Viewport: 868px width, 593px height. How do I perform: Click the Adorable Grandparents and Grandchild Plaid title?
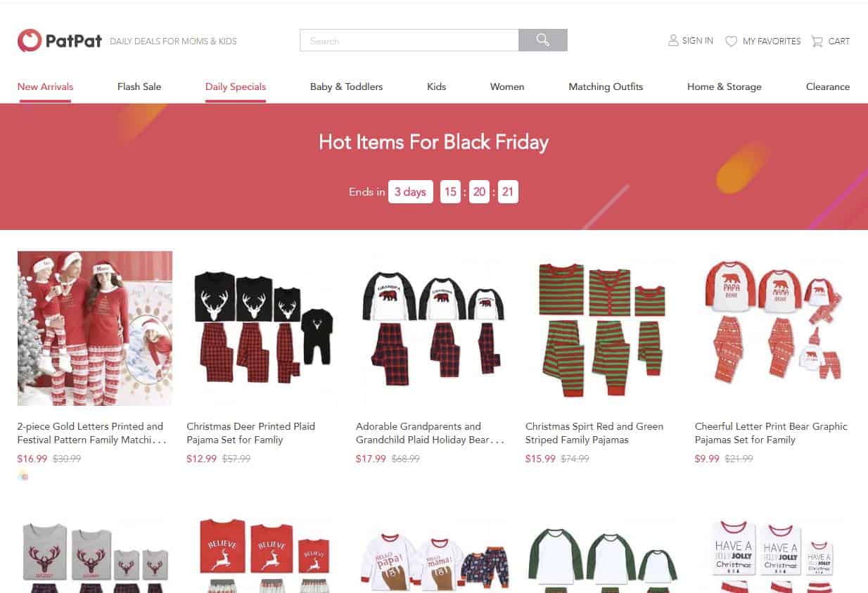(430, 433)
